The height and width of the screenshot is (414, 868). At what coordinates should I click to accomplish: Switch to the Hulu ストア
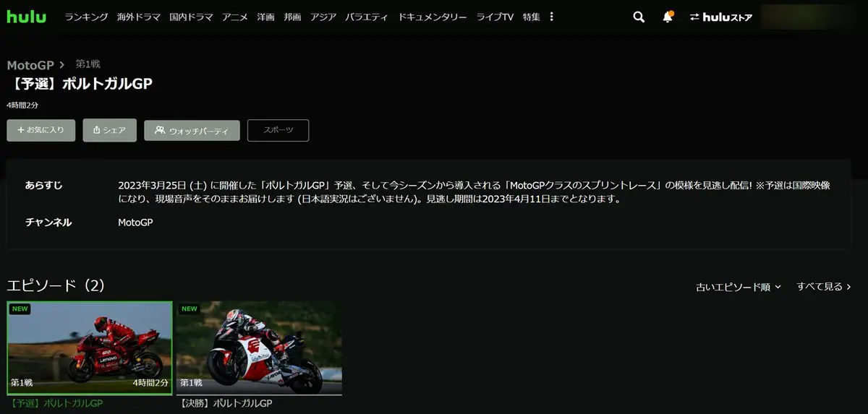click(720, 17)
